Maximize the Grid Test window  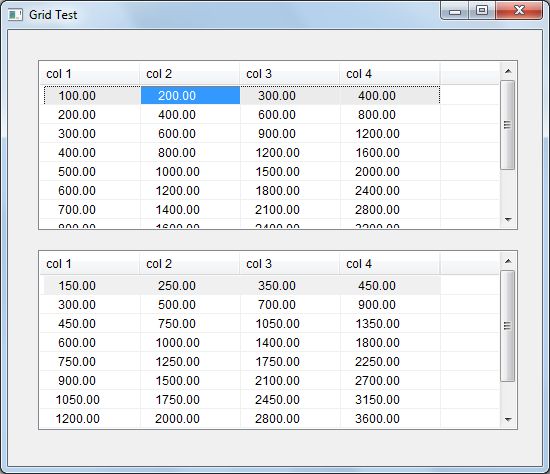482,11
